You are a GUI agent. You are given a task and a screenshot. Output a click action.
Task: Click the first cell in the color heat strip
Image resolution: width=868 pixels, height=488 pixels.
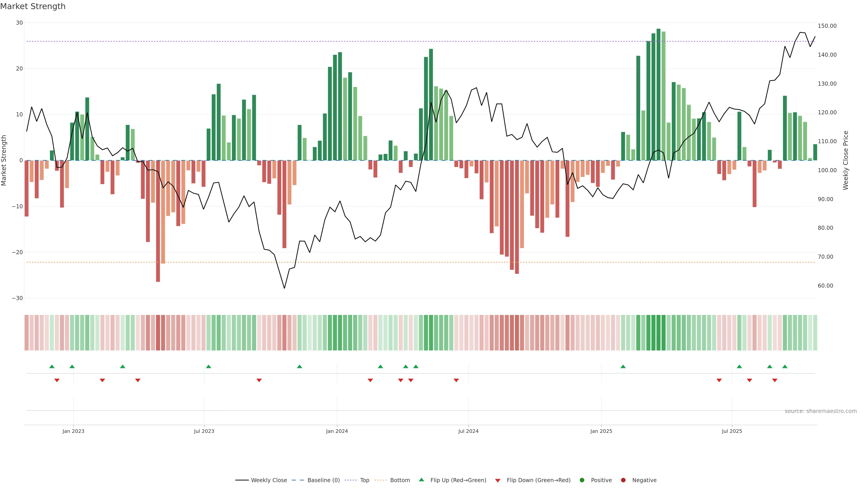27,333
